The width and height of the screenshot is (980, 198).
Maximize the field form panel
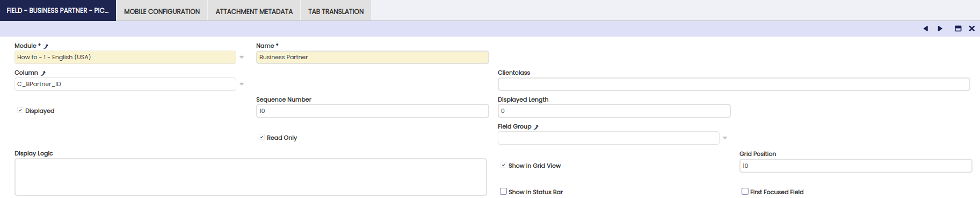(x=957, y=29)
